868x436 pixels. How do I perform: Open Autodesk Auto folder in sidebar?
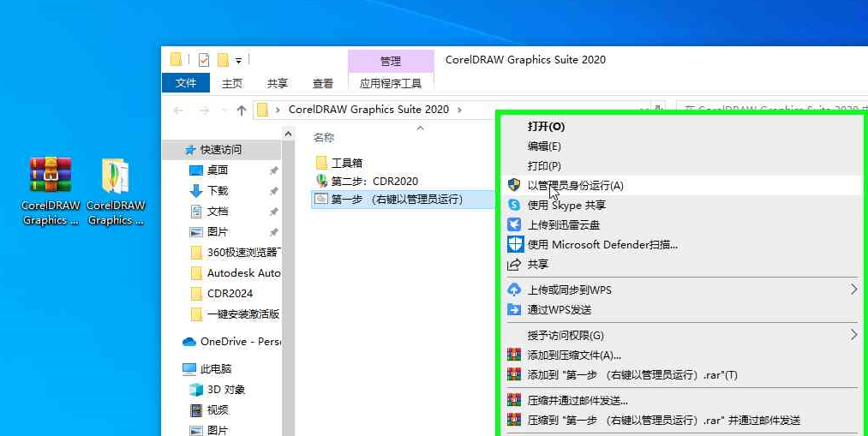236,272
